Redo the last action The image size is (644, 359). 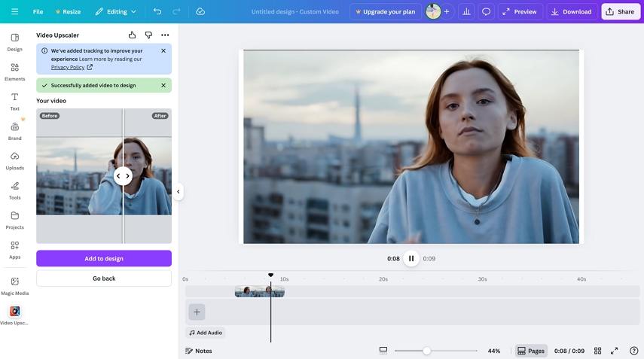pos(176,11)
